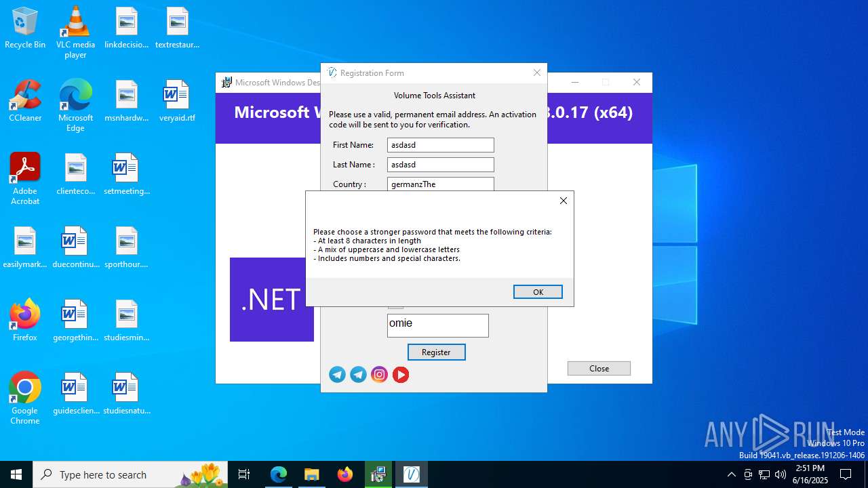Image resolution: width=868 pixels, height=488 pixels.
Task: Select the veryaid.rtf document icon
Action: (x=177, y=101)
